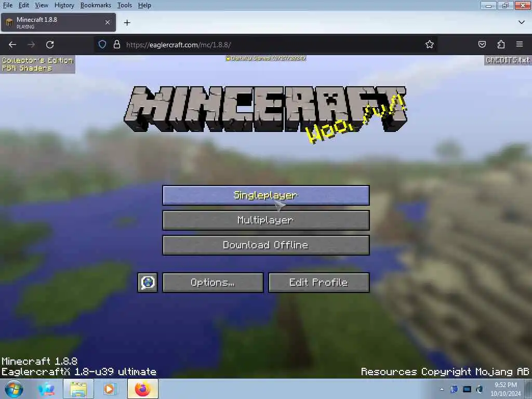Open the Options menu
This screenshot has height=399, width=532.
coord(212,282)
